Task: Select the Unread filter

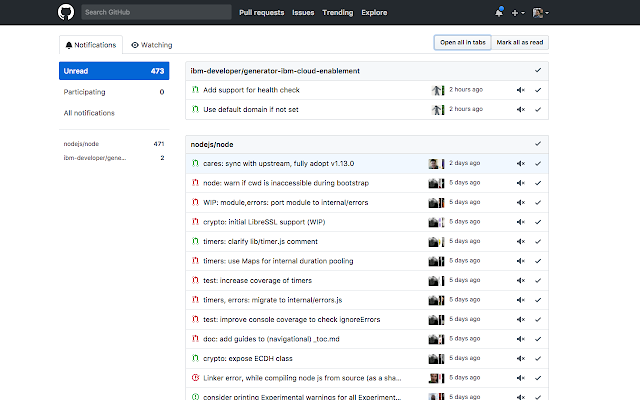Action: 114,71
